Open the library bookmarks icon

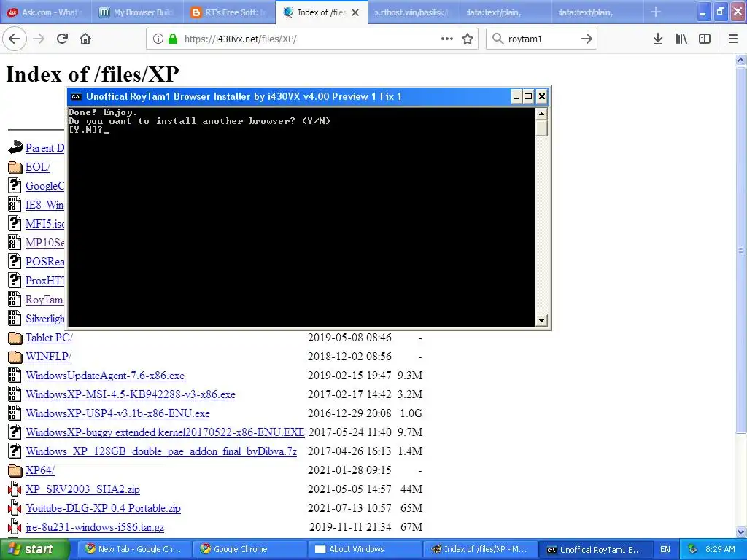pyautogui.click(x=681, y=39)
